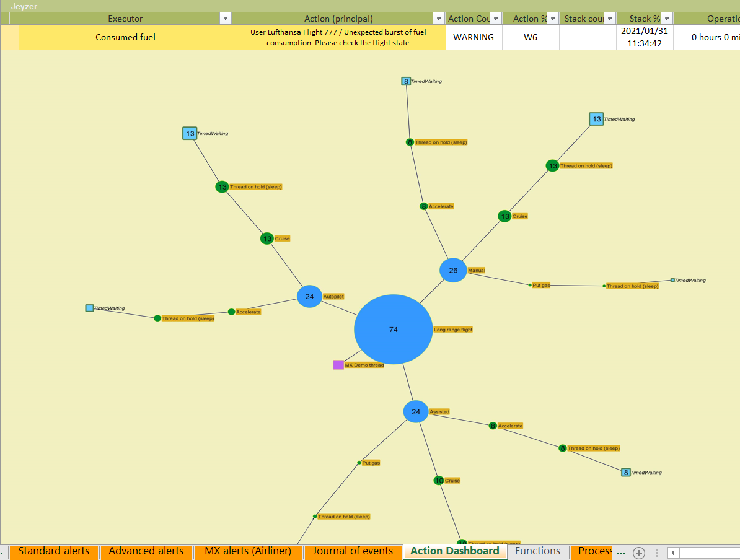Select the blue Assisted node labeled 24
This screenshot has width=740, height=560.
click(416, 411)
